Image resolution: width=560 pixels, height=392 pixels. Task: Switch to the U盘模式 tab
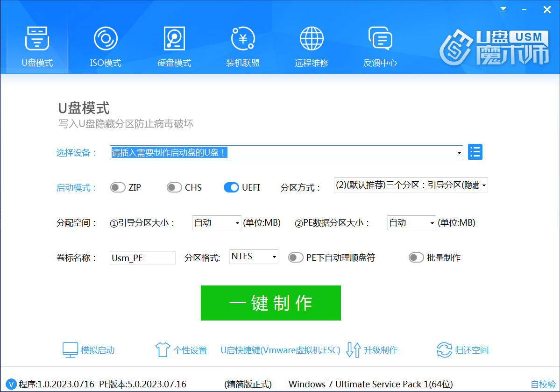37,46
